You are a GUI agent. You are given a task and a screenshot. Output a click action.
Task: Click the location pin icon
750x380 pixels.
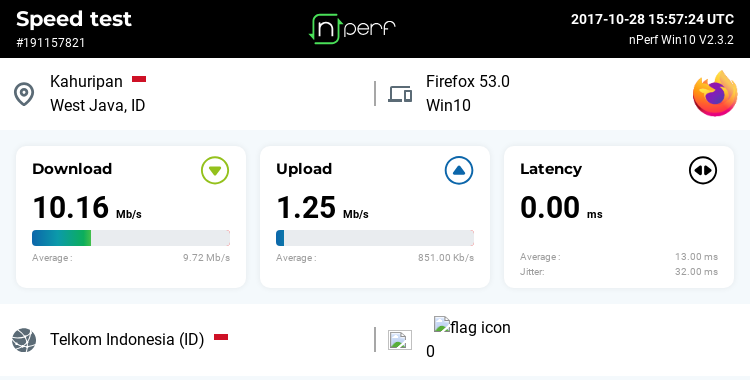click(24, 94)
